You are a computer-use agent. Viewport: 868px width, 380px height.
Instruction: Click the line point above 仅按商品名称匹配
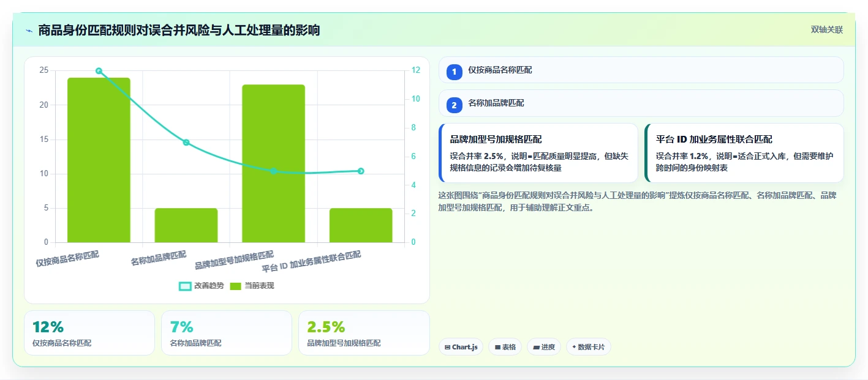[x=99, y=71]
